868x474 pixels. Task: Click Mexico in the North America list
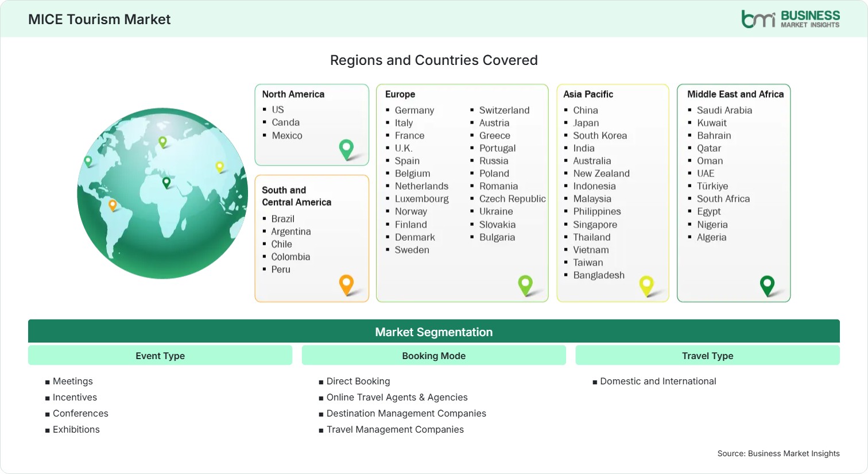click(x=287, y=136)
